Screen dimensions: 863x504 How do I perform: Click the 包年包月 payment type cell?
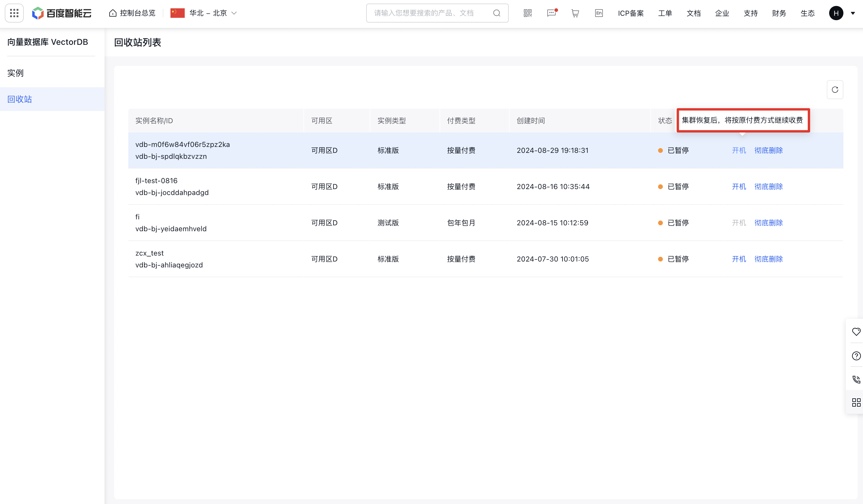(x=461, y=223)
